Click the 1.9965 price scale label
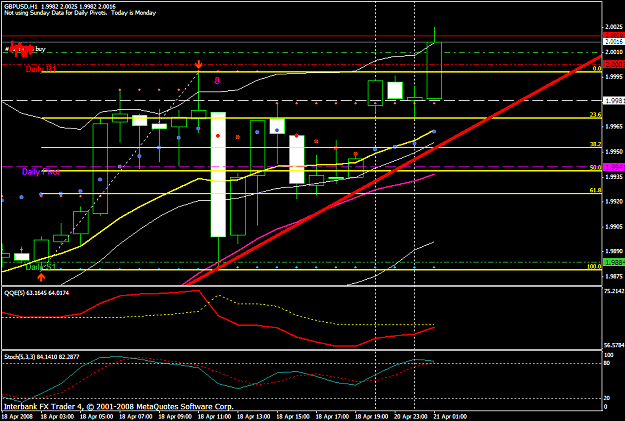The image size is (625, 421). click(614, 126)
